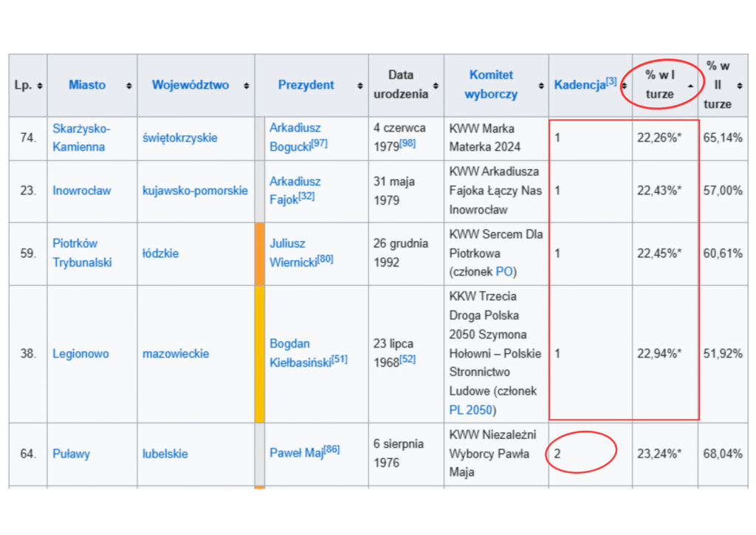Image resolution: width=756 pixels, height=535 pixels.
Task: Click the sort arrows beside Miasto header
Action: 128,86
